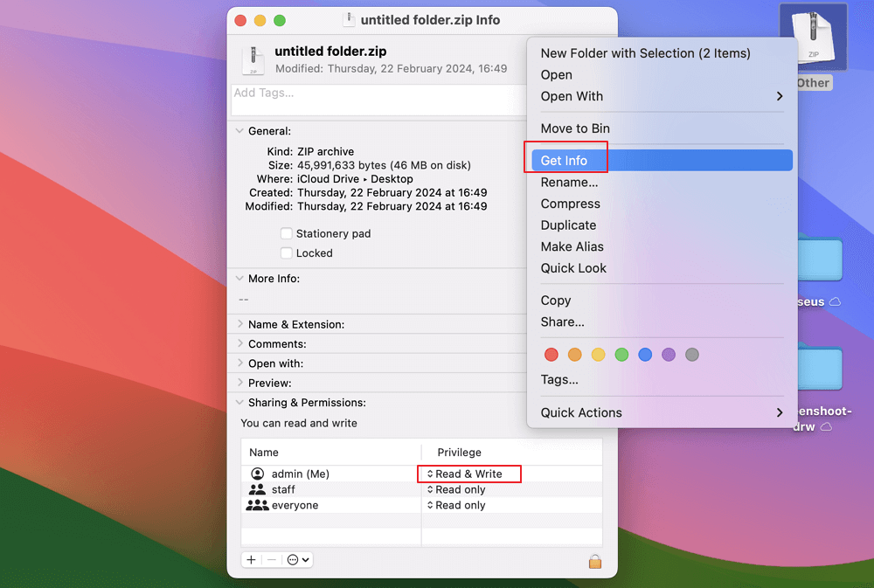Apply the gray tag color
This screenshot has height=588, width=874.
pyautogui.click(x=691, y=355)
